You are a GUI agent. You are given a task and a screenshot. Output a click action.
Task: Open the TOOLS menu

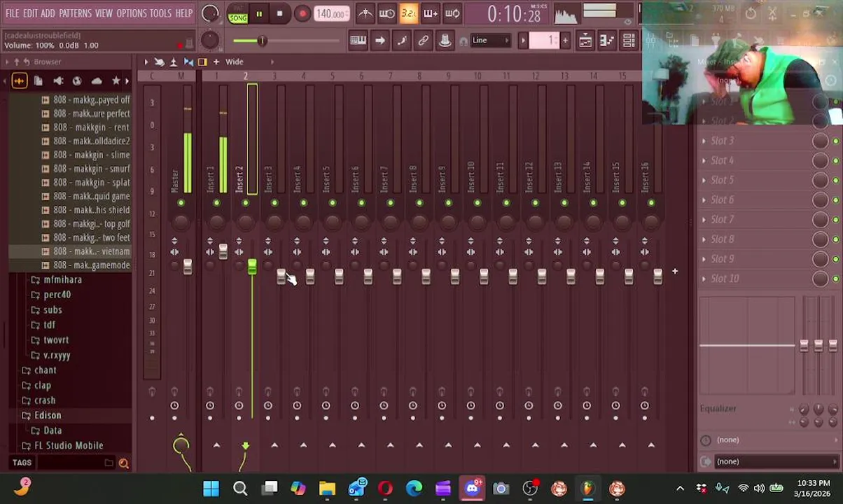(160, 13)
